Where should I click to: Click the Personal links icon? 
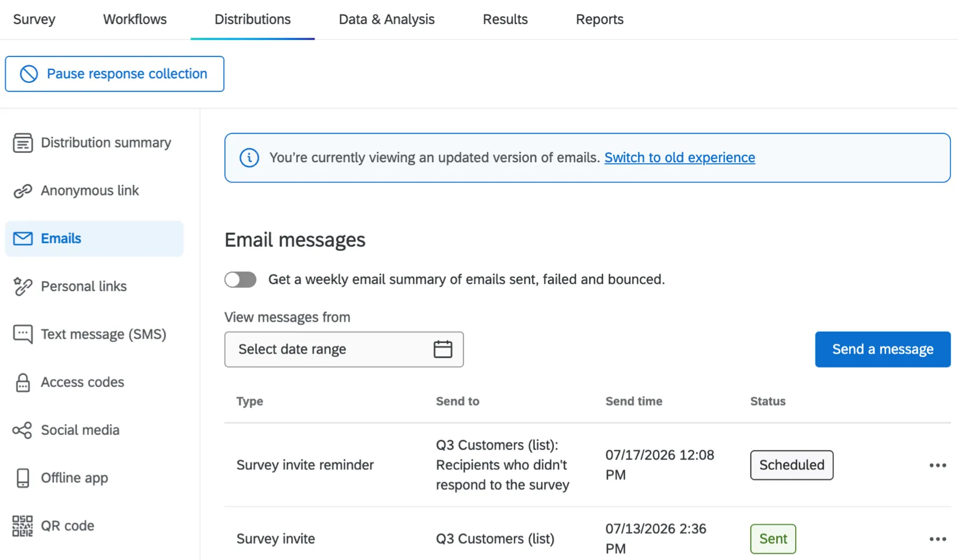coord(23,287)
